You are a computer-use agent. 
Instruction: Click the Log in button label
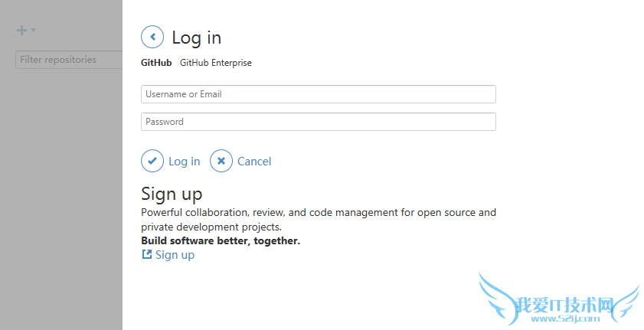184,162
